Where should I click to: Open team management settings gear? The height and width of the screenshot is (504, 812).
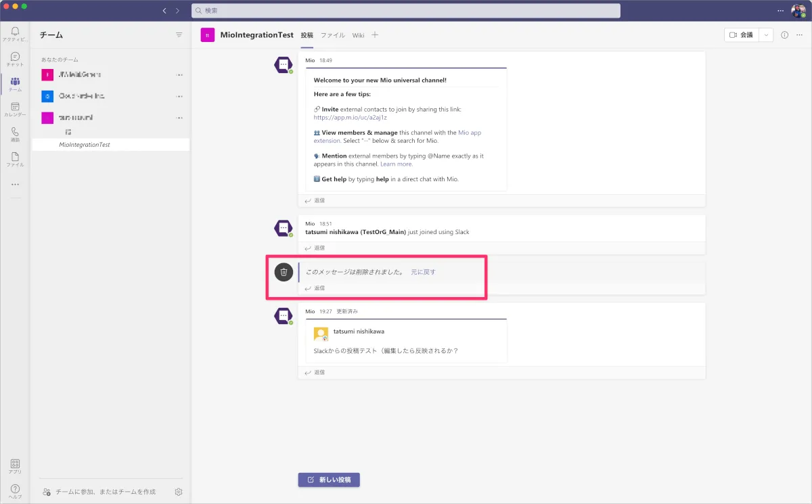(179, 492)
